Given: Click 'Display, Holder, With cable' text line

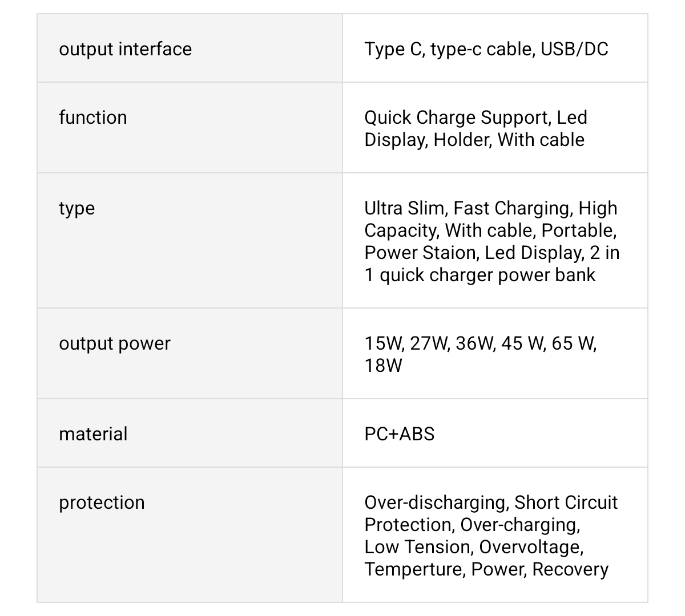Looking at the screenshot, I should click(474, 140).
